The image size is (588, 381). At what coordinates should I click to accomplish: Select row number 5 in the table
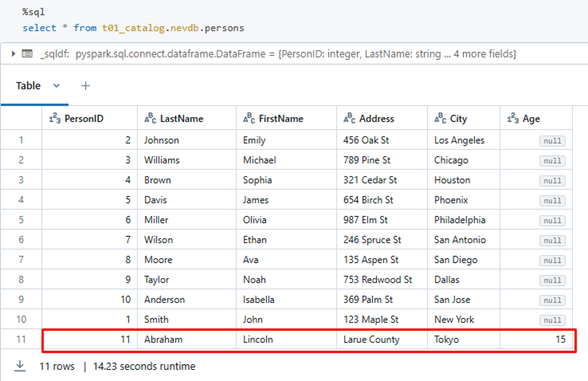click(21, 220)
